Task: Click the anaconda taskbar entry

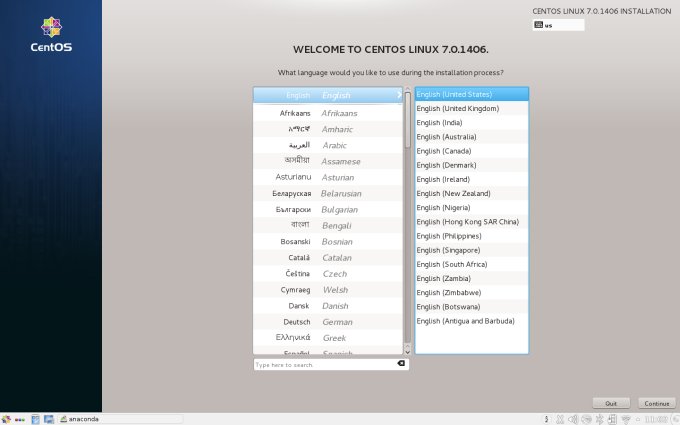Action: pyautogui.click(x=120, y=419)
